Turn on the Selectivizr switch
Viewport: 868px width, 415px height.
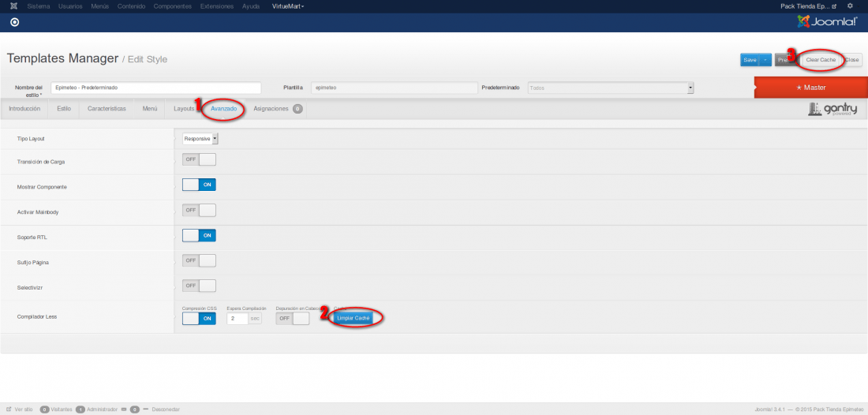199,286
